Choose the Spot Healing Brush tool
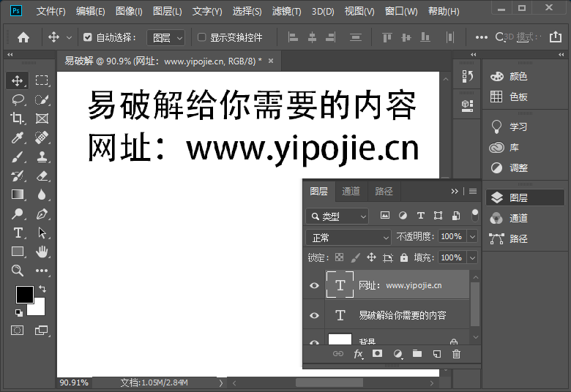 (x=42, y=137)
